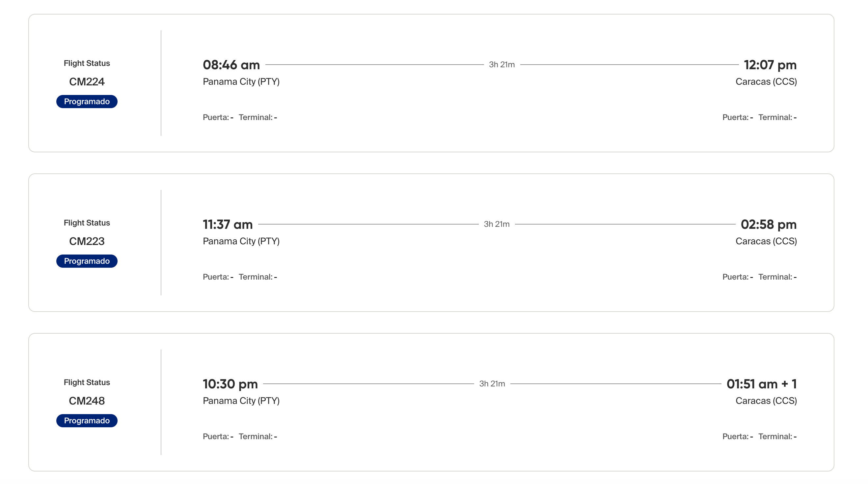The width and height of the screenshot is (868, 484).
Task: Select the 02:58 pm arrival time
Action: [x=768, y=224]
